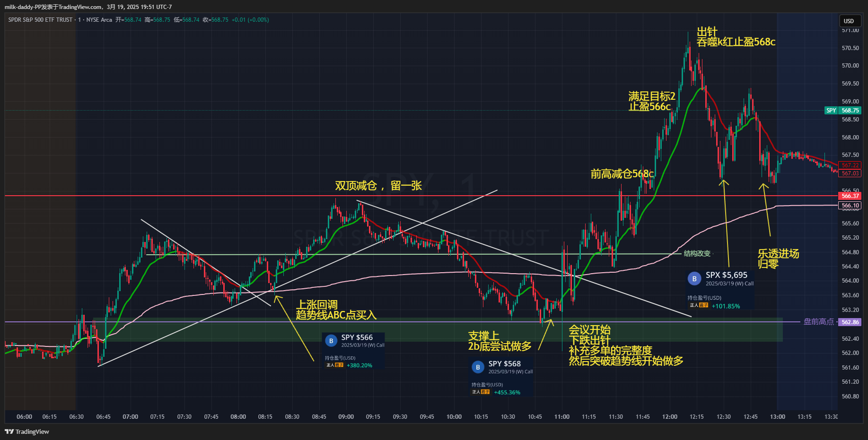Click the TradingView logo in bottom-left corner
Viewport: 868px width, 440px height.
(x=27, y=431)
